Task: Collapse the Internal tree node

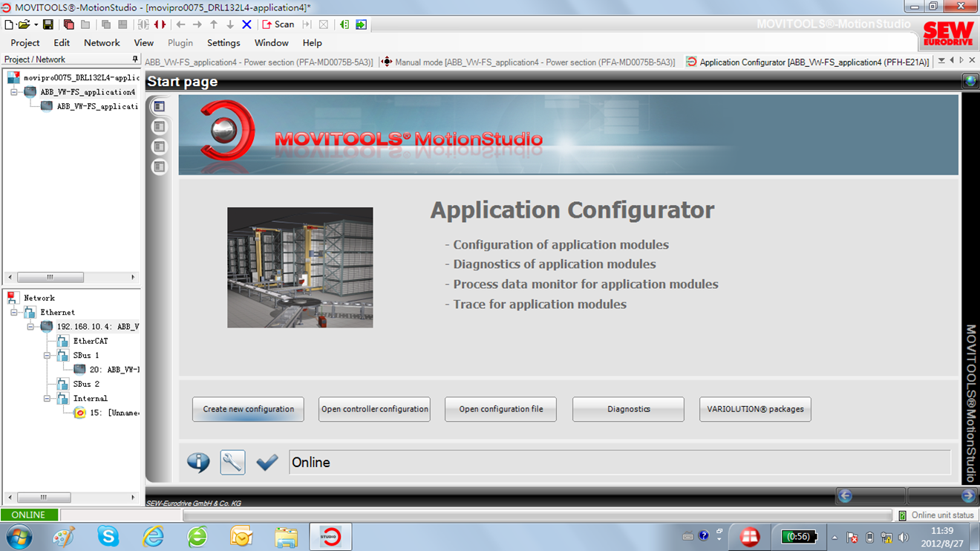Action: coord(47,399)
